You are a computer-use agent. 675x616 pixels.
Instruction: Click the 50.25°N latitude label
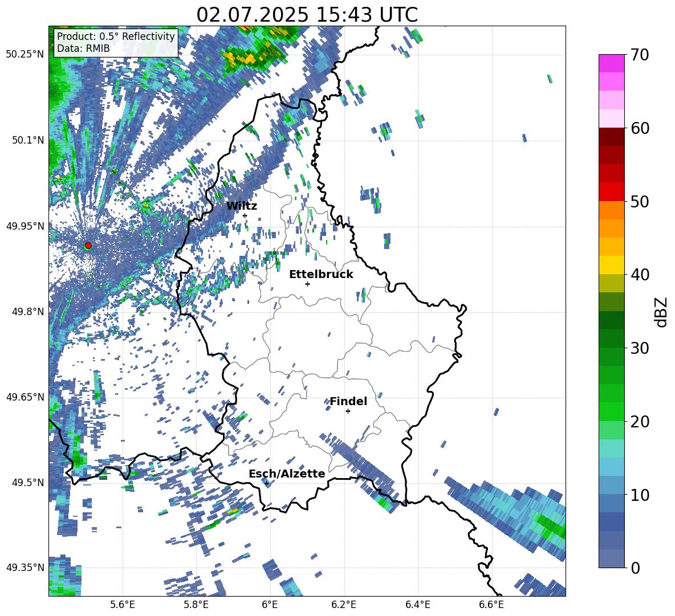point(25,55)
